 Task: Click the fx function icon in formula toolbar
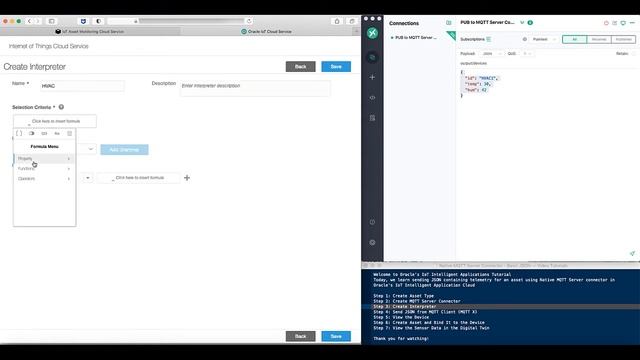57,133
